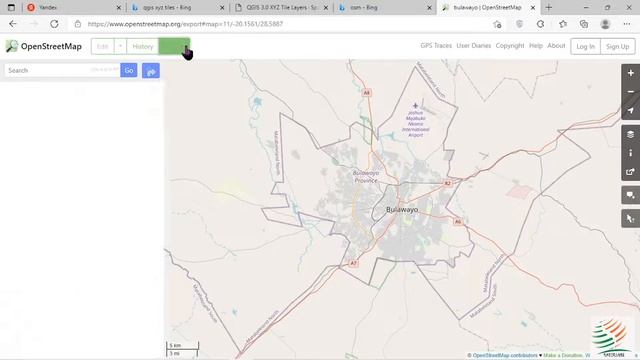Open GPS Traces link
The height and width of the screenshot is (360, 640).
click(436, 46)
